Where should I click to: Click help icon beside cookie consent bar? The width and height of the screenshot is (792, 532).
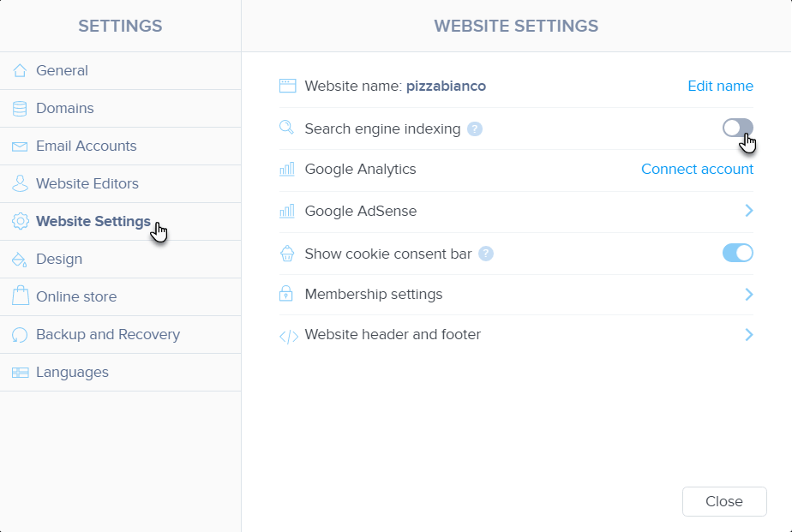[x=486, y=254]
